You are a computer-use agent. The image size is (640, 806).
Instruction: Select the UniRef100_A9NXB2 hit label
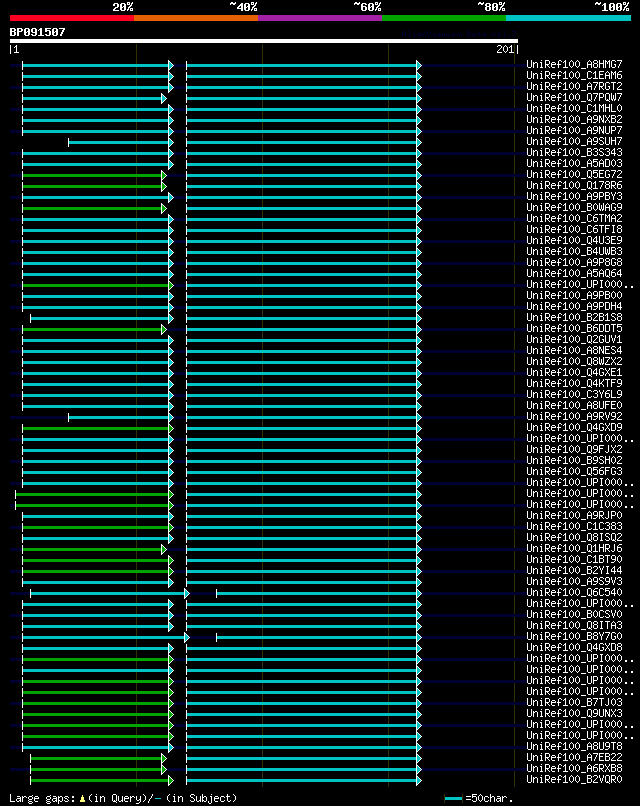click(x=574, y=119)
